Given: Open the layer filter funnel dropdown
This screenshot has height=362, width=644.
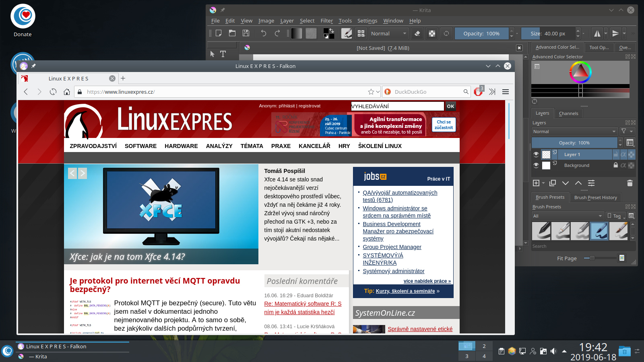Looking at the screenshot, I should [x=627, y=132].
